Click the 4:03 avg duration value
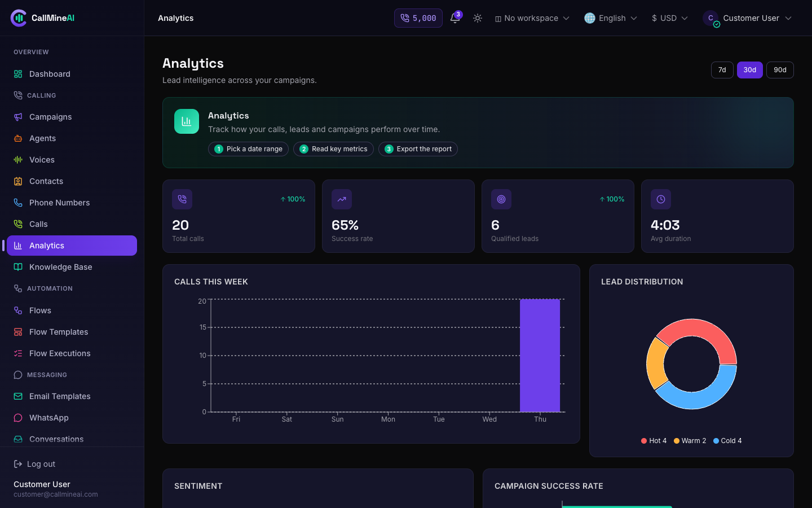The image size is (812, 508). 665,225
